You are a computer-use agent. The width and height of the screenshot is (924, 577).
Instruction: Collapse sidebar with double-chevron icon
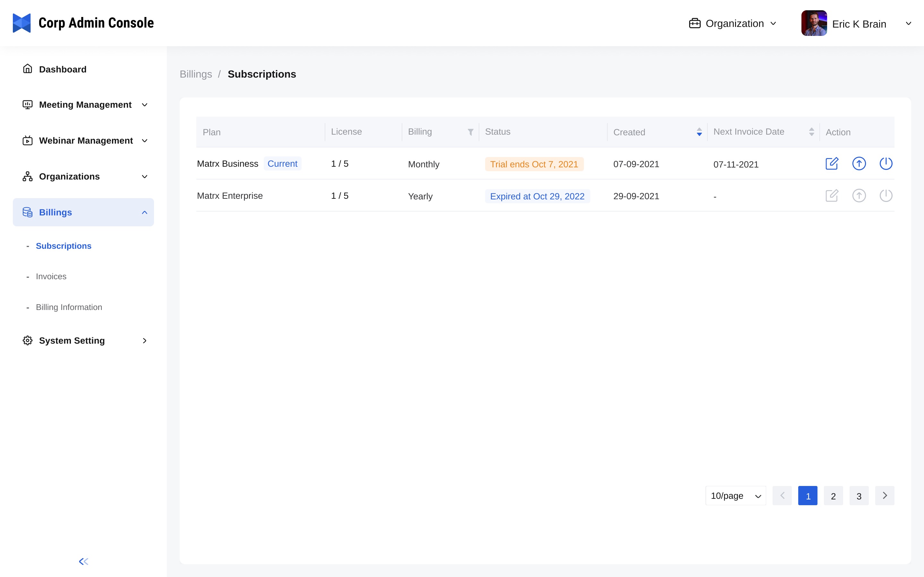(x=84, y=561)
